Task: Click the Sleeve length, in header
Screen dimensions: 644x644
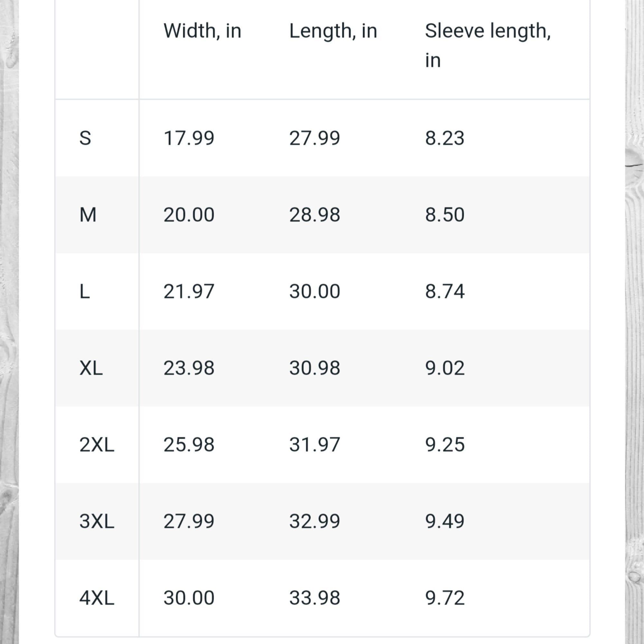Action: click(x=488, y=46)
